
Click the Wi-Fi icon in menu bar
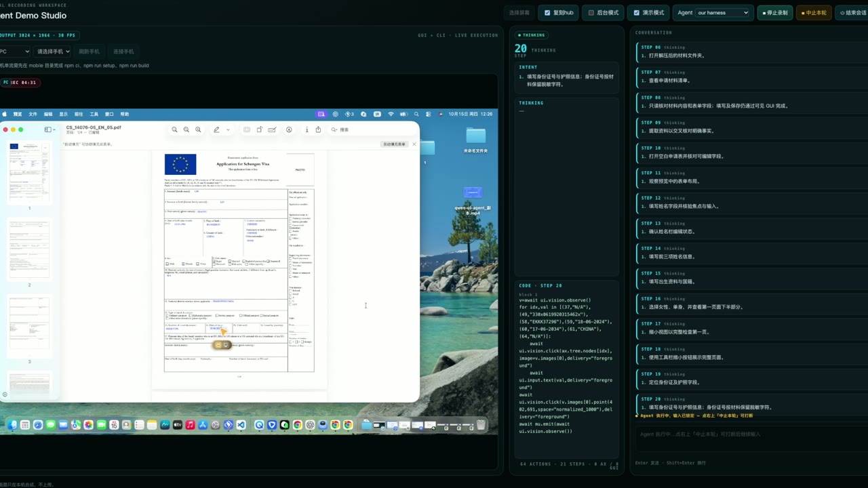pyautogui.click(x=391, y=114)
